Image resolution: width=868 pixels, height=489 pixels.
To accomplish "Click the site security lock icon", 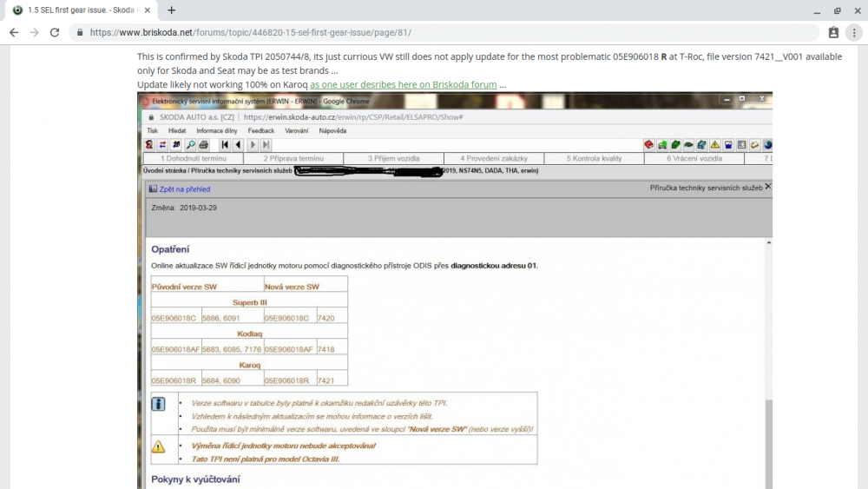I will (80, 33).
